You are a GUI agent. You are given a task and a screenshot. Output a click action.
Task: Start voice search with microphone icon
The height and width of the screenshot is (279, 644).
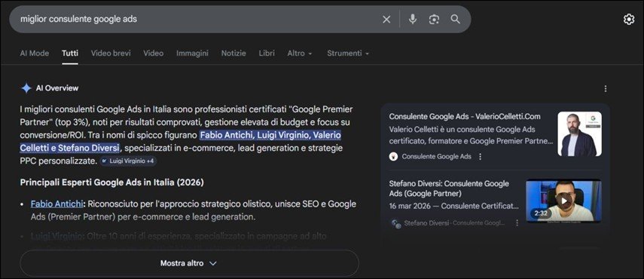click(413, 20)
